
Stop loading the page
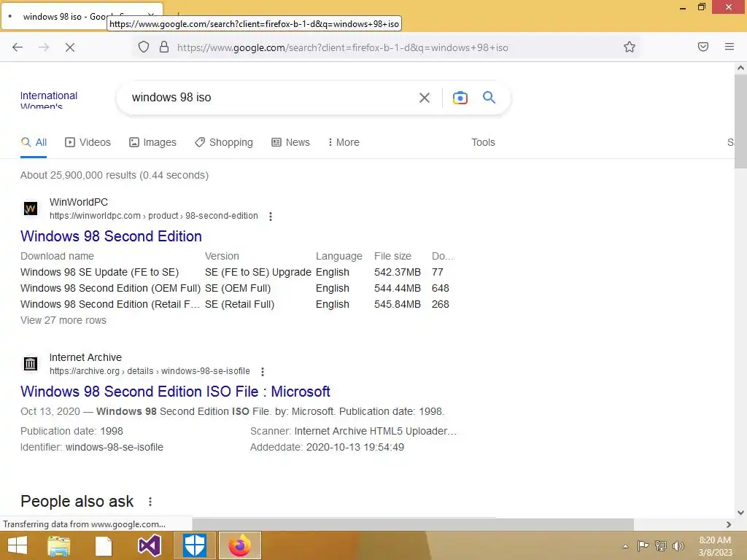(x=70, y=47)
